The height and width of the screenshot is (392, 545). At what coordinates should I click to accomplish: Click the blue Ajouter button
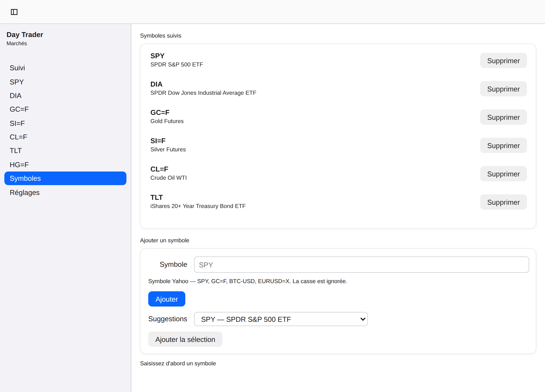click(167, 299)
